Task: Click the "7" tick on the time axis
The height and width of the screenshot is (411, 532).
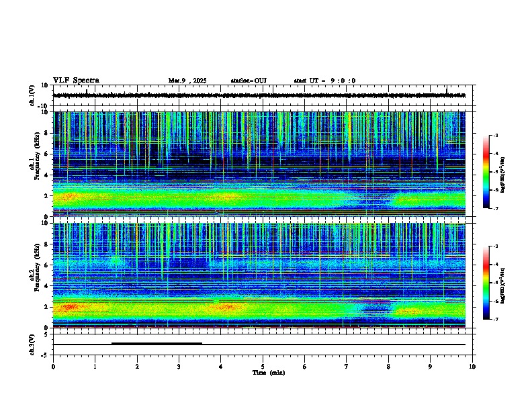Action: [347, 367]
